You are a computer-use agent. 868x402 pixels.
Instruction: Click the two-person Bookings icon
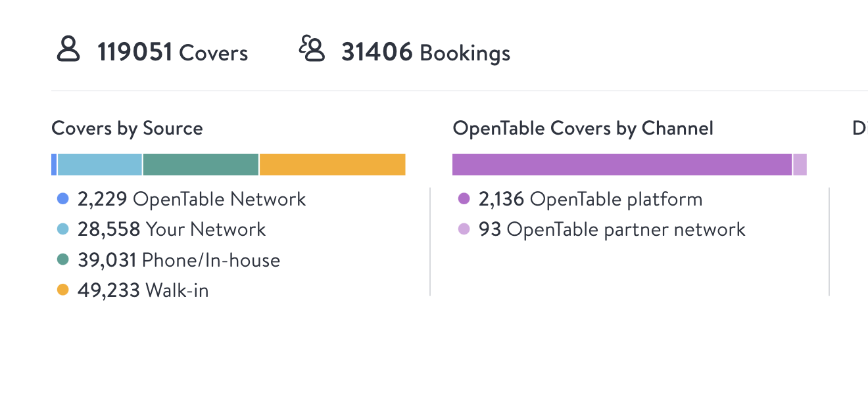(312, 49)
